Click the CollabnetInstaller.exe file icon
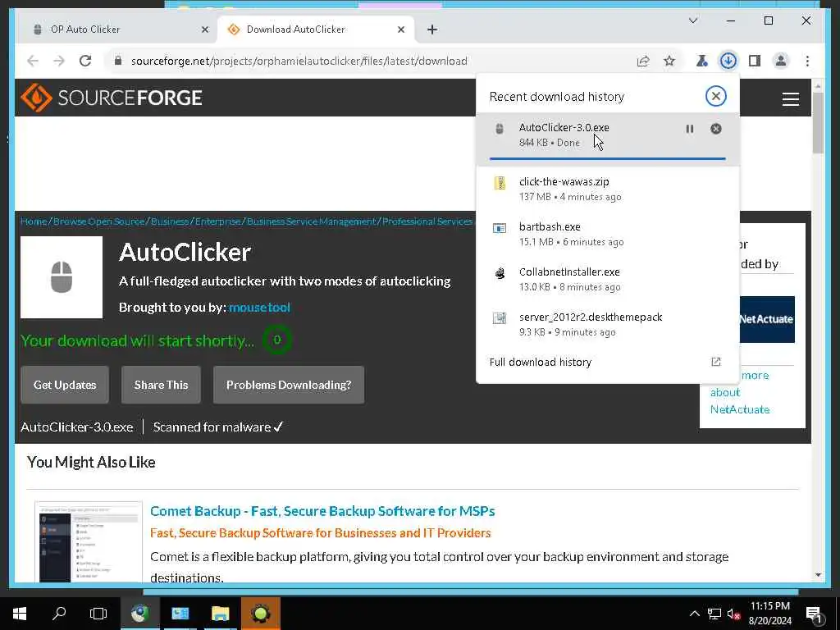840x630 pixels. [500, 273]
